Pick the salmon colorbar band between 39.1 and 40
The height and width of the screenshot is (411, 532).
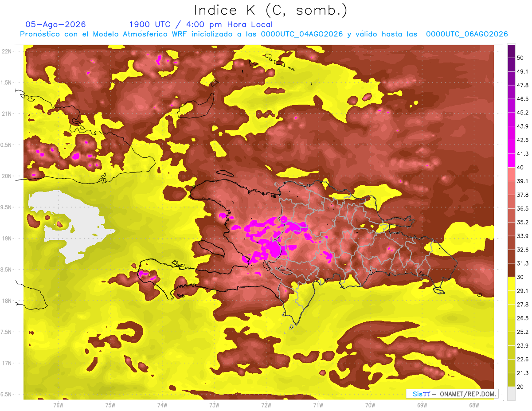(x=511, y=174)
